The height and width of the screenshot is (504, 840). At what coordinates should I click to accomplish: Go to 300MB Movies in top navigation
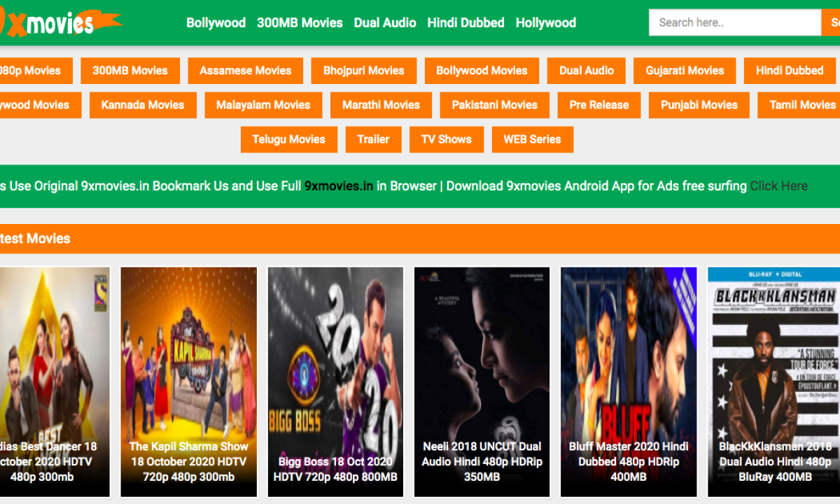click(x=300, y=22)
